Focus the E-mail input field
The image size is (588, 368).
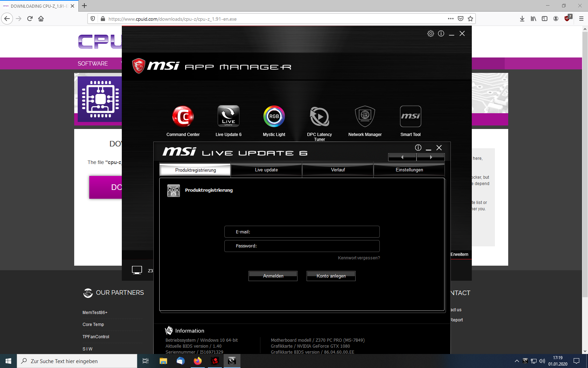(x=302, y=232)
